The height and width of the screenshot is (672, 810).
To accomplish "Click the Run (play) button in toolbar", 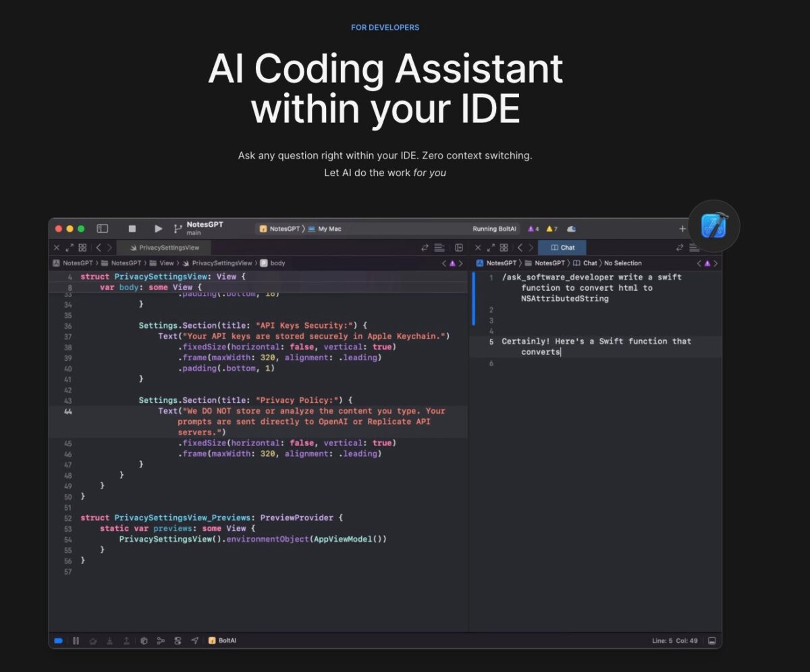I will point(158,229).
